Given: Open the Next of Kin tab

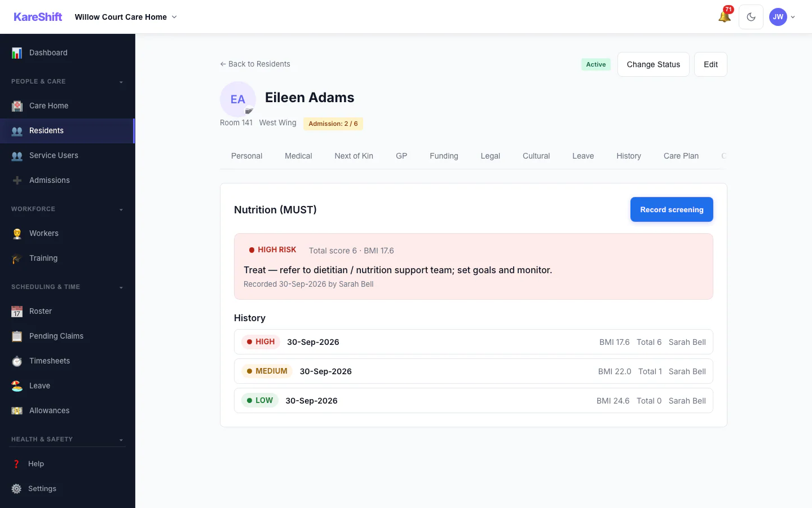Looking at the screenshot, I should point(354,156).
